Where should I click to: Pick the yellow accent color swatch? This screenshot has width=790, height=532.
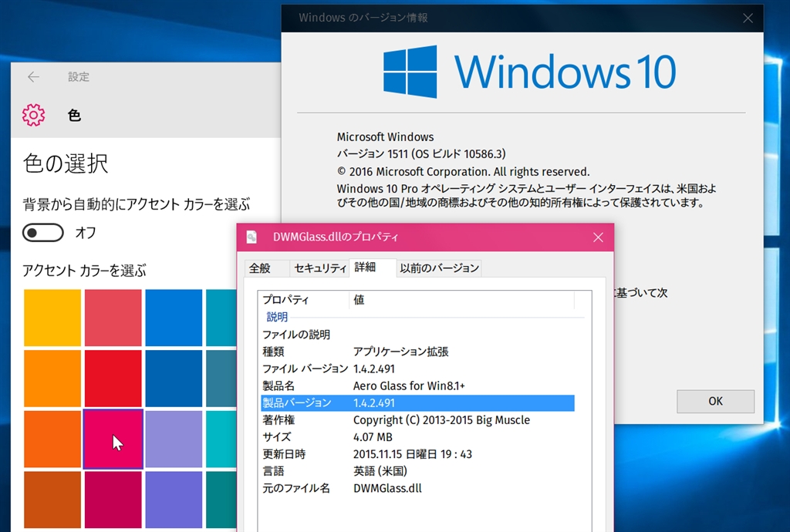tap(52, 318)
